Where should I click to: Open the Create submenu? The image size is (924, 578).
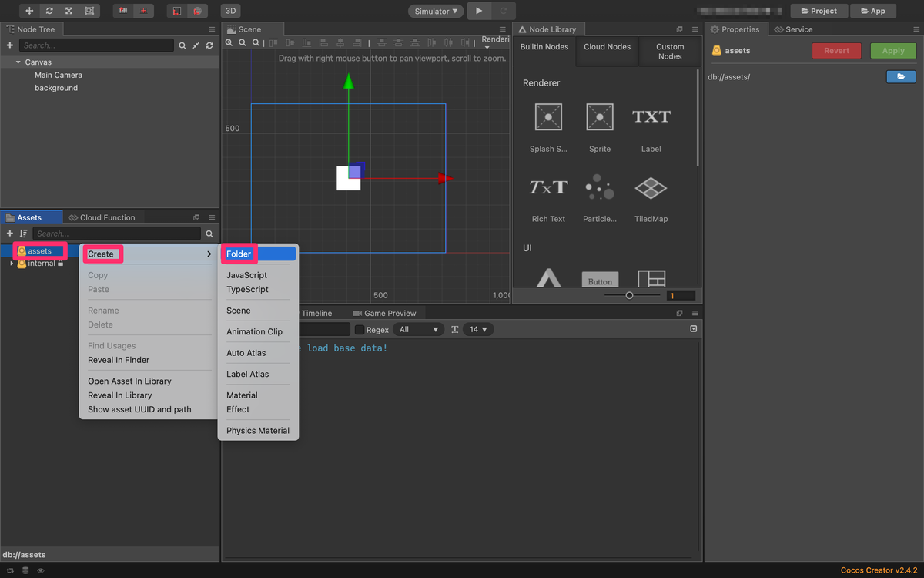(149, 254)
